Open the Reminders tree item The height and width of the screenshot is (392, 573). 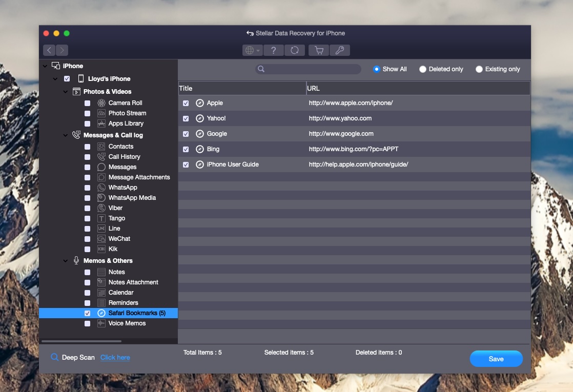coord(123,303)
